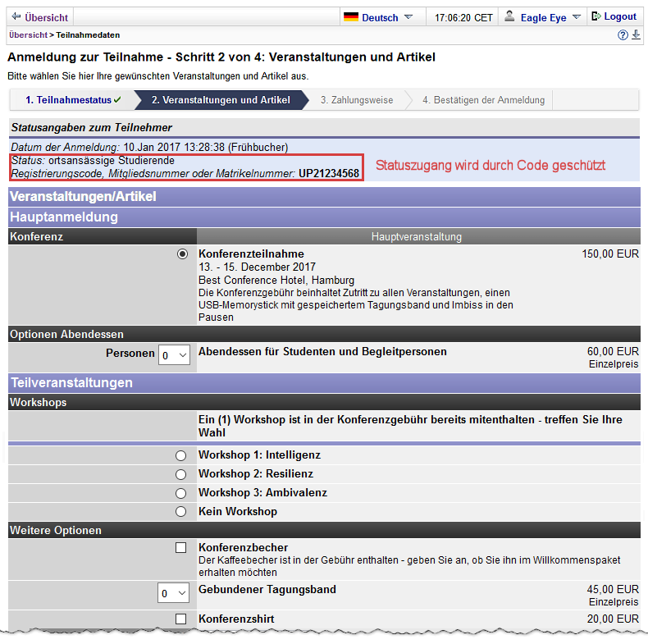648x644 pixels.
Task: Click the Logout link
Action: click(x=620, y=16)
